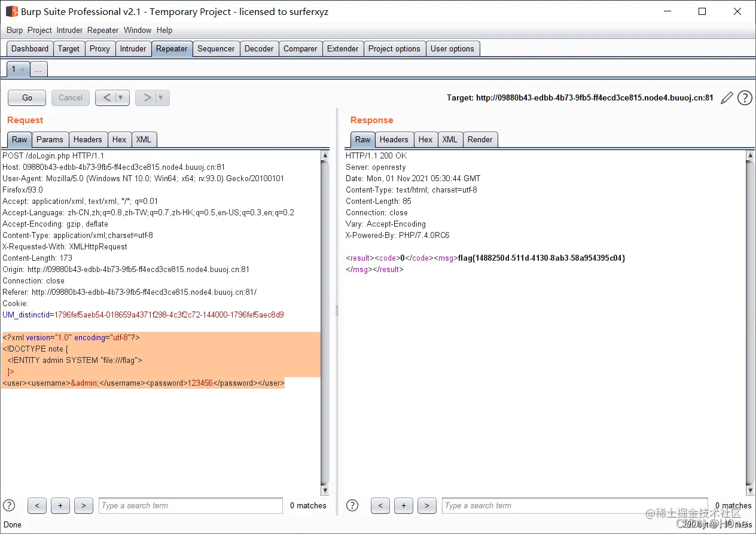Open the Intruder menu
Viewport: 756px width, 534px height.
(x=69, y=30)
